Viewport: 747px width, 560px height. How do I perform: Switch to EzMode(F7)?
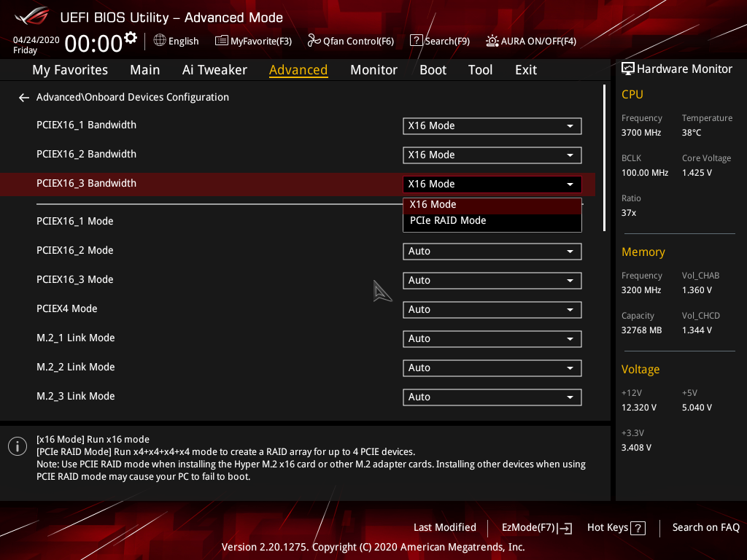[536, 528]
